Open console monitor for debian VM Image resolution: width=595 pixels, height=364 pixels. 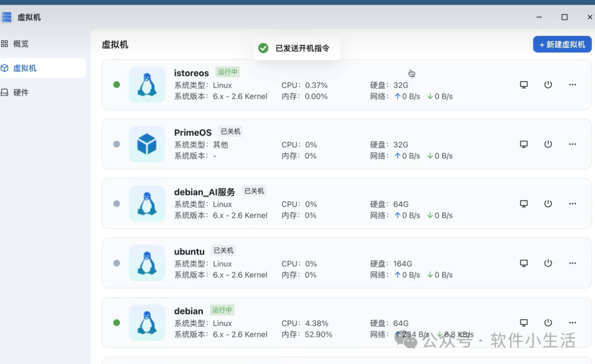coord(524,323)
